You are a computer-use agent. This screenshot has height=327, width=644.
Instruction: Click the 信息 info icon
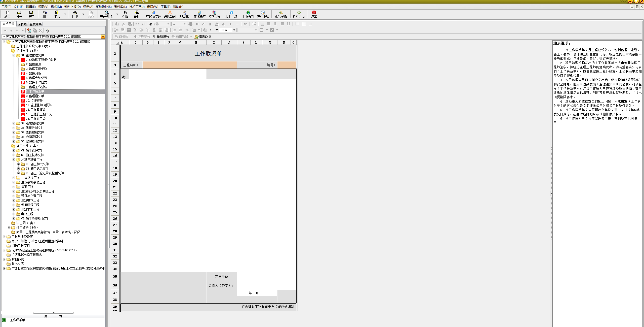[57, 14]
